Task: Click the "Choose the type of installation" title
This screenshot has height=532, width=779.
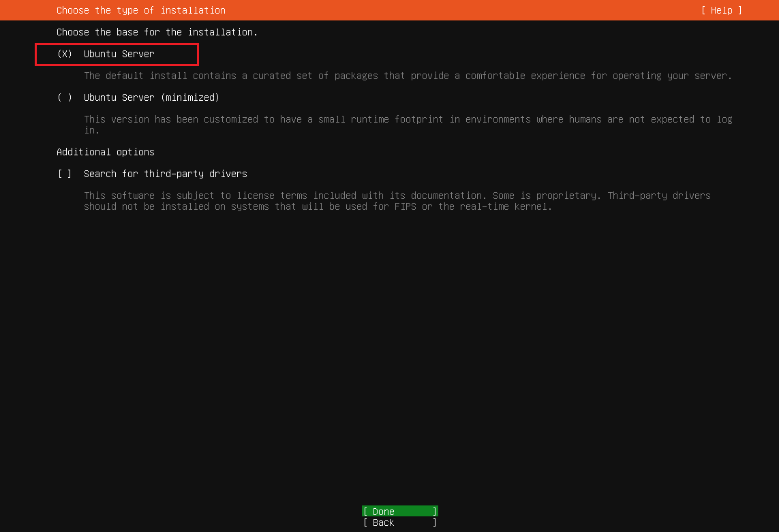Action: pos(141,10)
